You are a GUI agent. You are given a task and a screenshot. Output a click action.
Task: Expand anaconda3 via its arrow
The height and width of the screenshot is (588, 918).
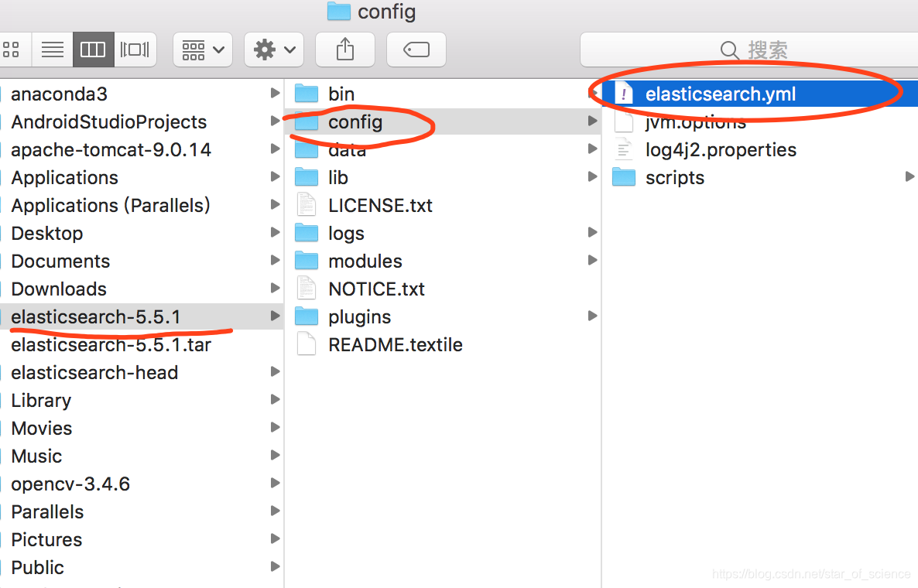[x=275, y=92]
